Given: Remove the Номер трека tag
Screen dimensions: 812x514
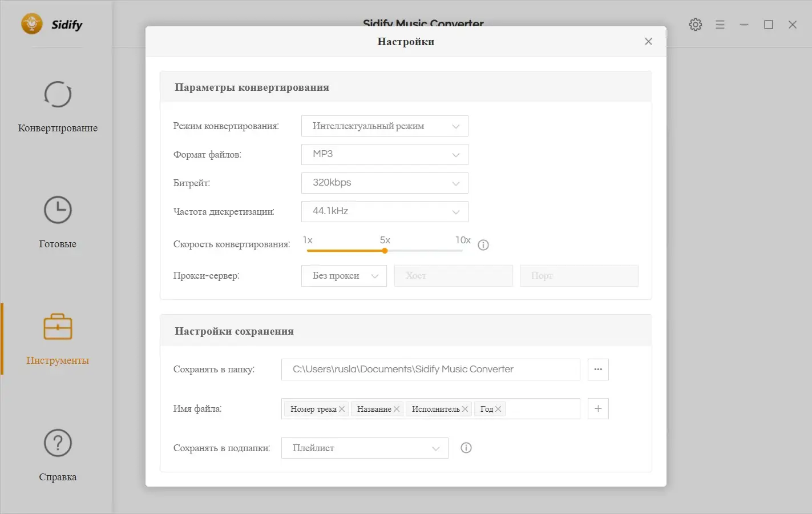Looking at the screenshot, I should 342,409.
